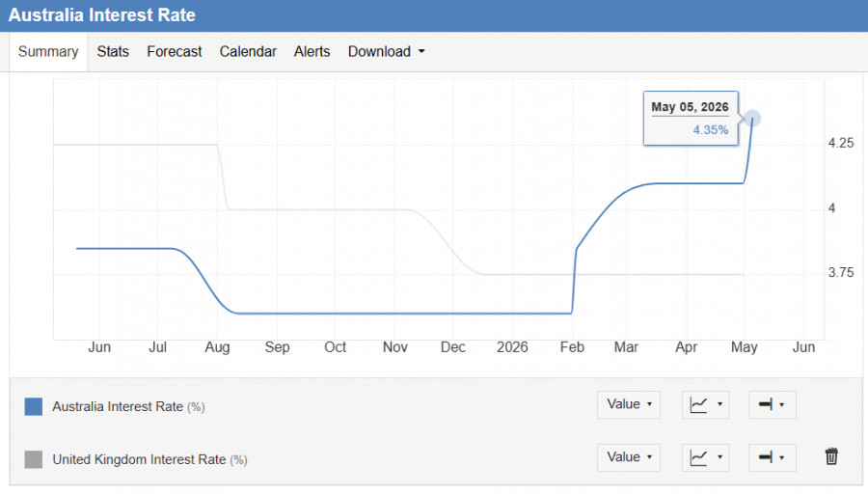The height and width of the screenshot is (494, 868).
Task: Click the Australia Interest Rate blue color swatch
Action: [x=33, y=406]
